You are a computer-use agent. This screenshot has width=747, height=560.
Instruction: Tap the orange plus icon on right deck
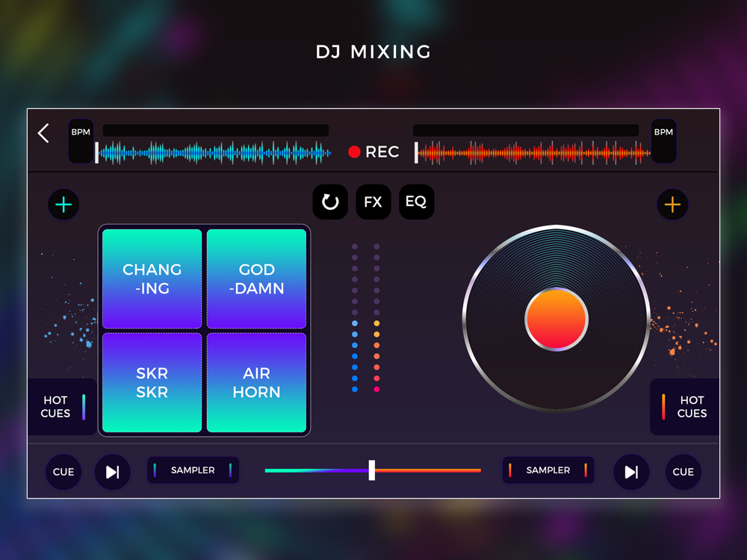point(672,205)
